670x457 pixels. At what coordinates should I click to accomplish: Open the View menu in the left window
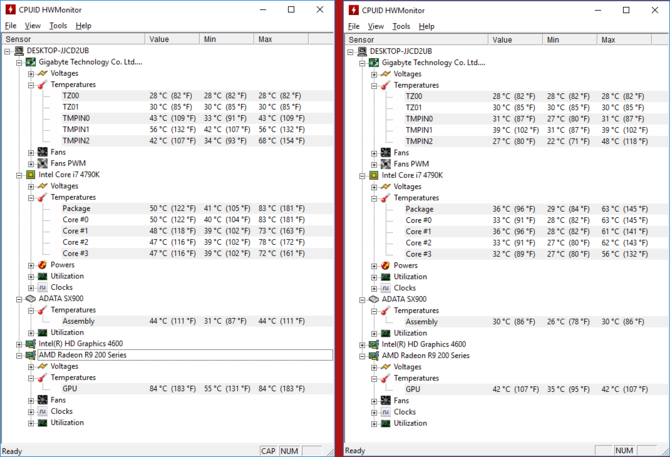pos(32,26)
